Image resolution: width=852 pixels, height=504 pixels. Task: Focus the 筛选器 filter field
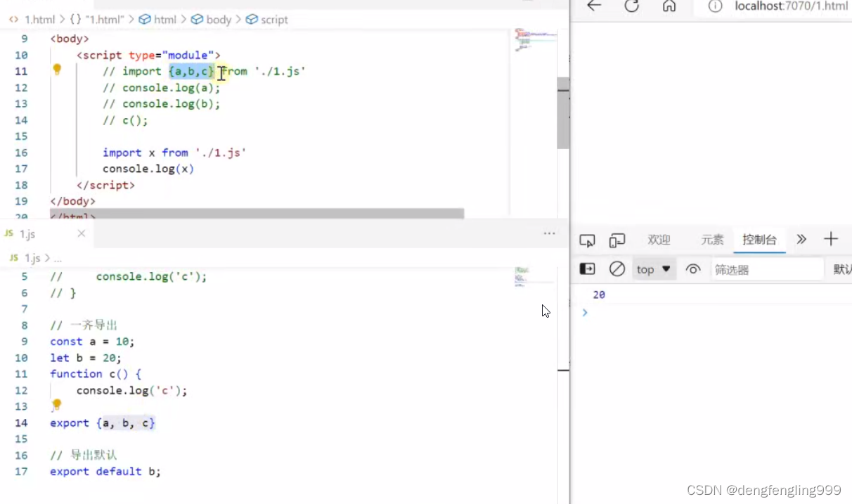coord(767,269)
